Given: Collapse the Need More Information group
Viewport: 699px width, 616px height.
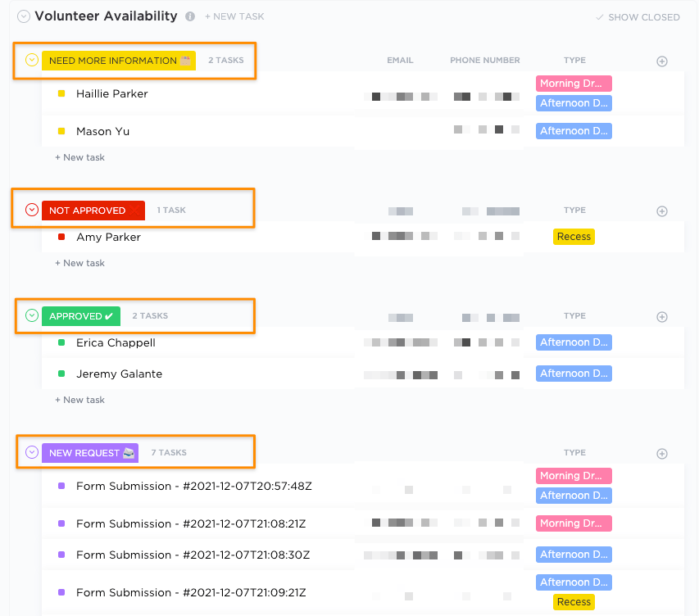Looking at the screenshot, I should click(x=32, y=60).
